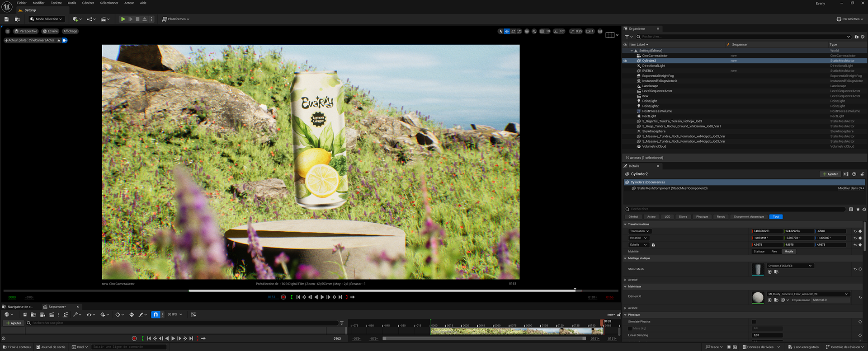Click the Perspective view mode button
The width and height of the screenshot is (868, 351).
(x=26, y=31)
